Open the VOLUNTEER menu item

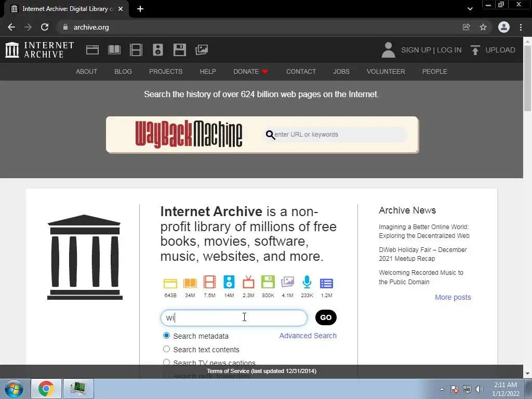386,72
